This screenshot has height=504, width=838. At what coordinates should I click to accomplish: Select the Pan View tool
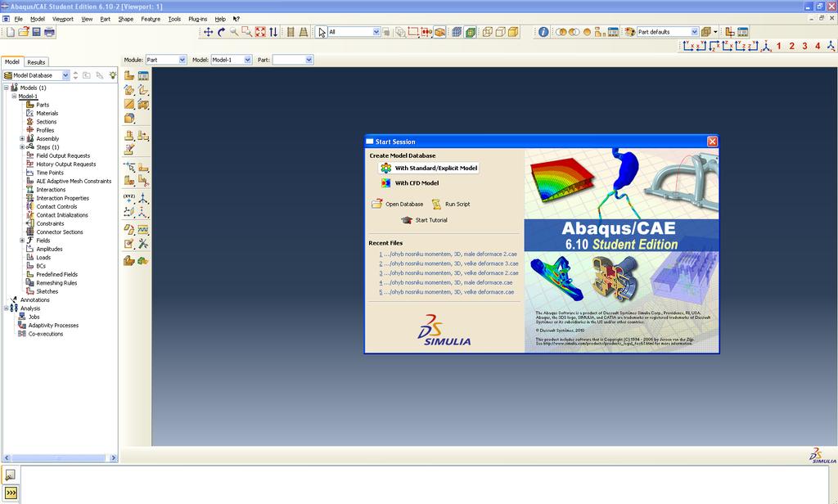click(209, 32)
